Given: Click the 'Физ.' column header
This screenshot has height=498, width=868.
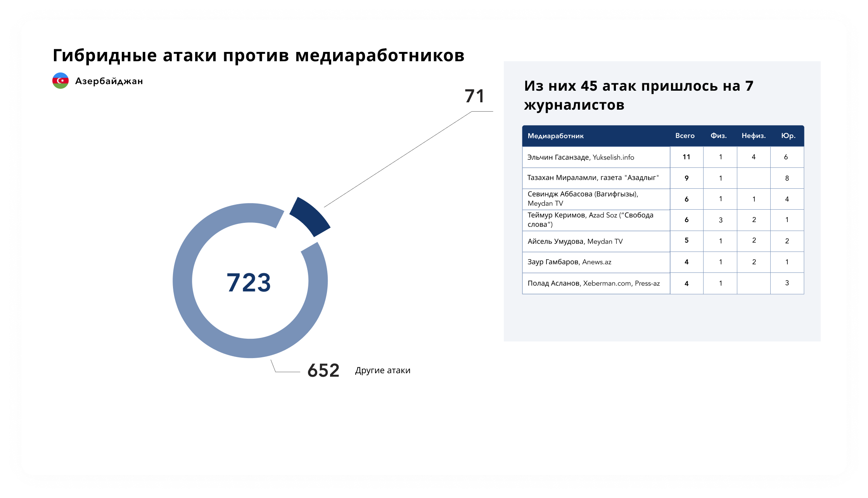Looking at the screenshot, I should [x=719, y=136].
